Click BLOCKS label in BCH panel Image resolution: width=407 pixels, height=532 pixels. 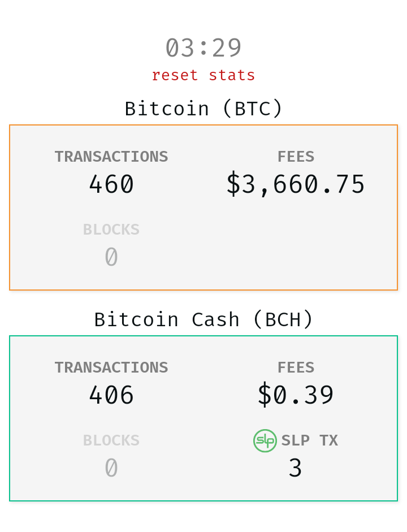click(x=111, y=440)
